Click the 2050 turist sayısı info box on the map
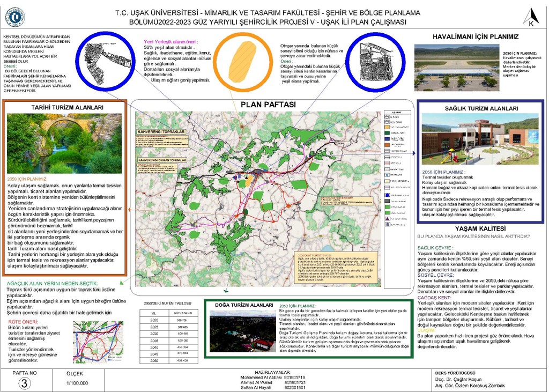Image resolution: width=549 pixels, height=392 pixels. pyautogui.click(x=337, y=267)
